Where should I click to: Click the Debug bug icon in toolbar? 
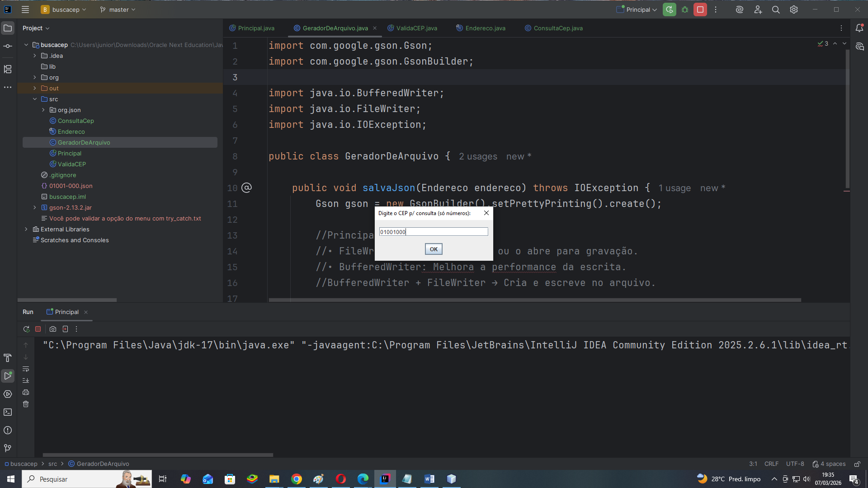click(x=685, y=9)
